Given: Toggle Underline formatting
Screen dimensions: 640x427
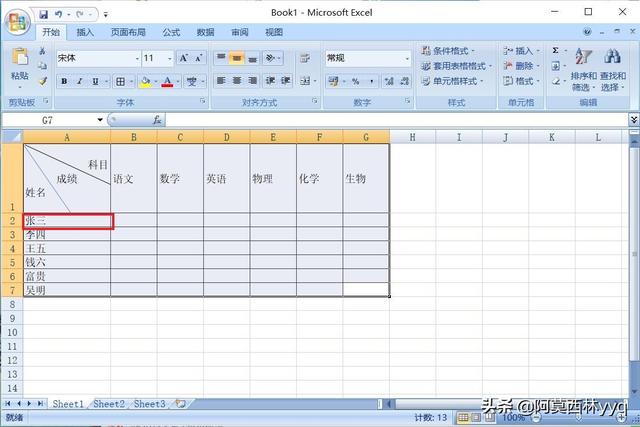Looking at the screenshot, I should pos(95,81).
